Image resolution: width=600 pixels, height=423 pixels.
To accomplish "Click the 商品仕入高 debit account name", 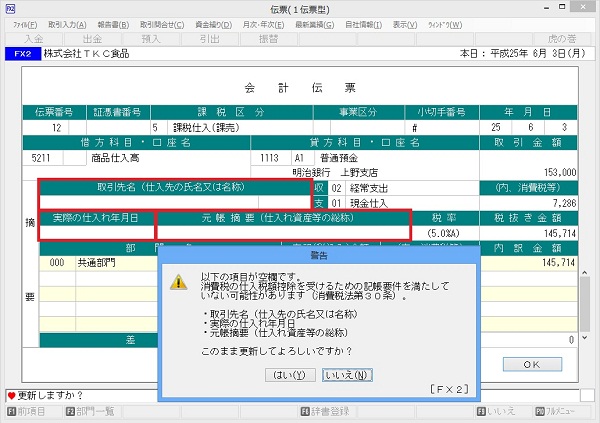I will (x=115, y=158).
